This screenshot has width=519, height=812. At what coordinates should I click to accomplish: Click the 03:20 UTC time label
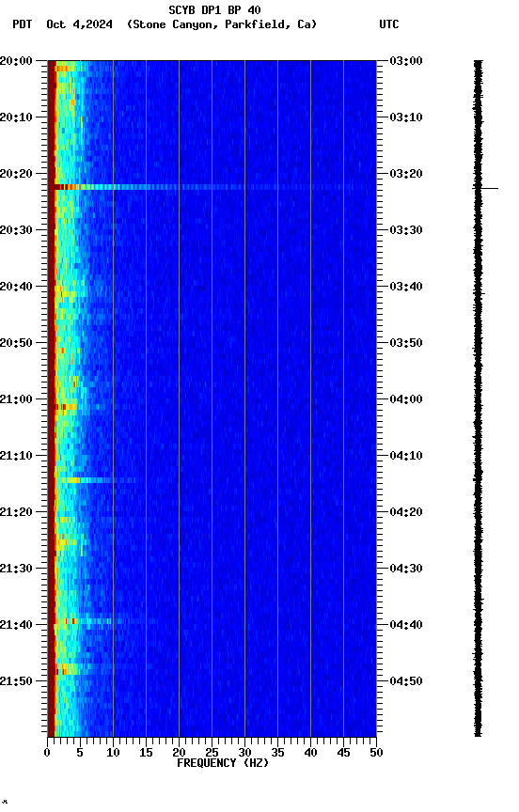coord(406,174)
